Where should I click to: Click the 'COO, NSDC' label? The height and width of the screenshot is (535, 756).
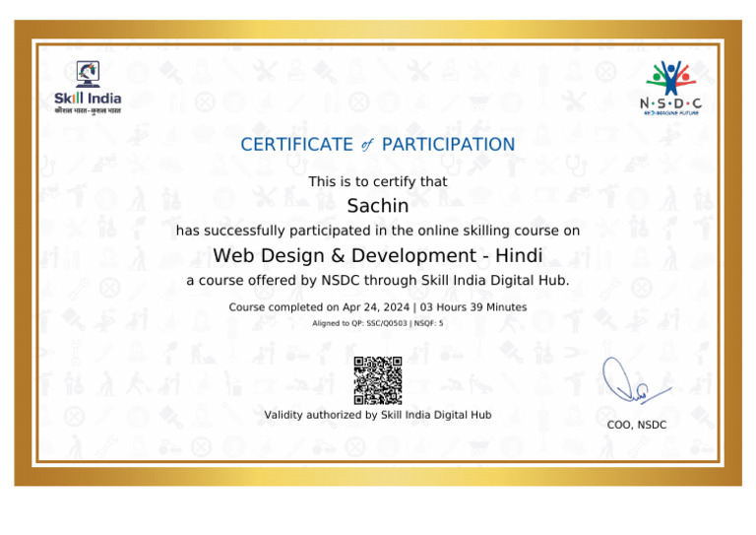[x=637, y=425]
